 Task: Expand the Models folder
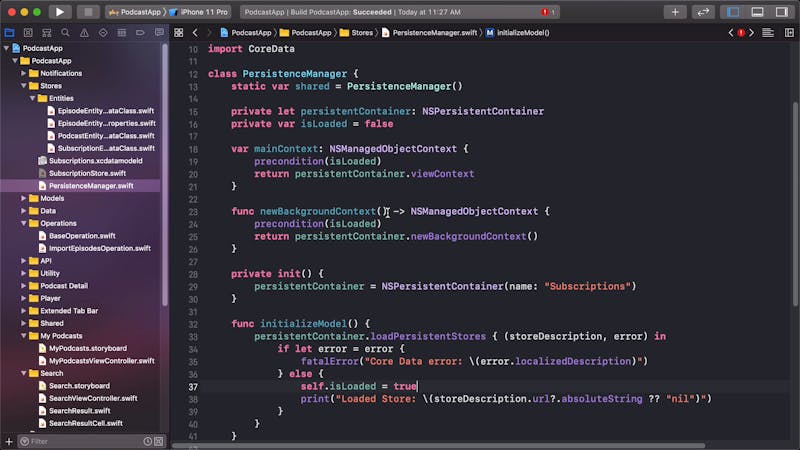coord(22,198)
